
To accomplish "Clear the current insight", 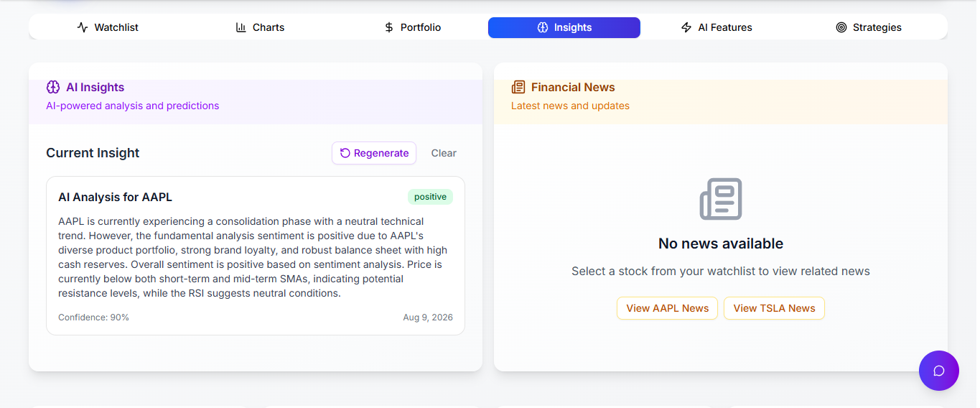I will click(444, 153).
